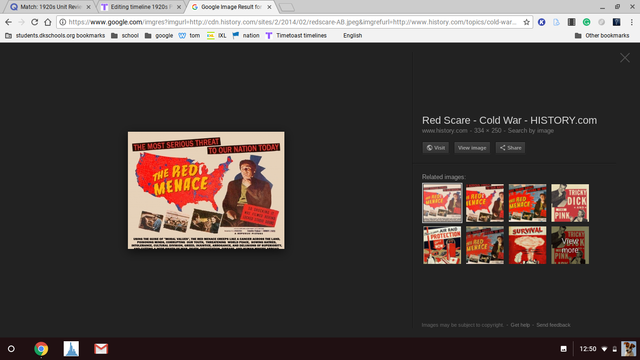Launch Chrome from the shelf
This screenshot has height=360, width=640.
(41, 349)
